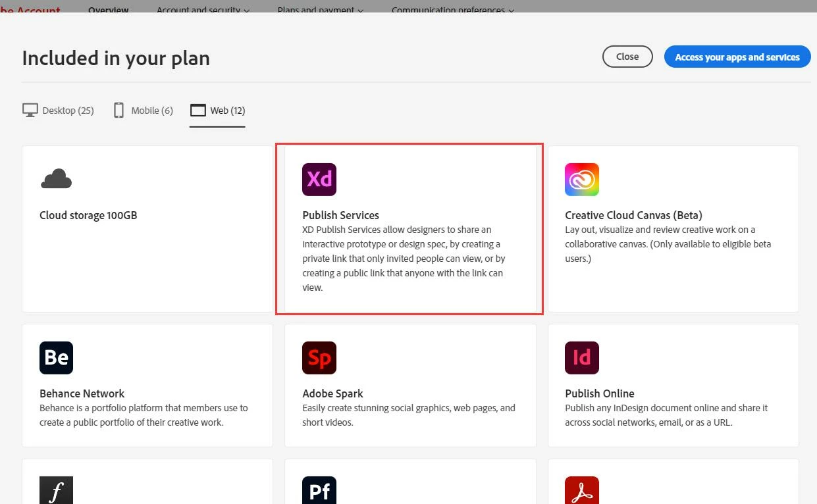This screenshot has width=817, height=504.
Task: Select the Web (12) tab
Action: click(x=217, y=111)
